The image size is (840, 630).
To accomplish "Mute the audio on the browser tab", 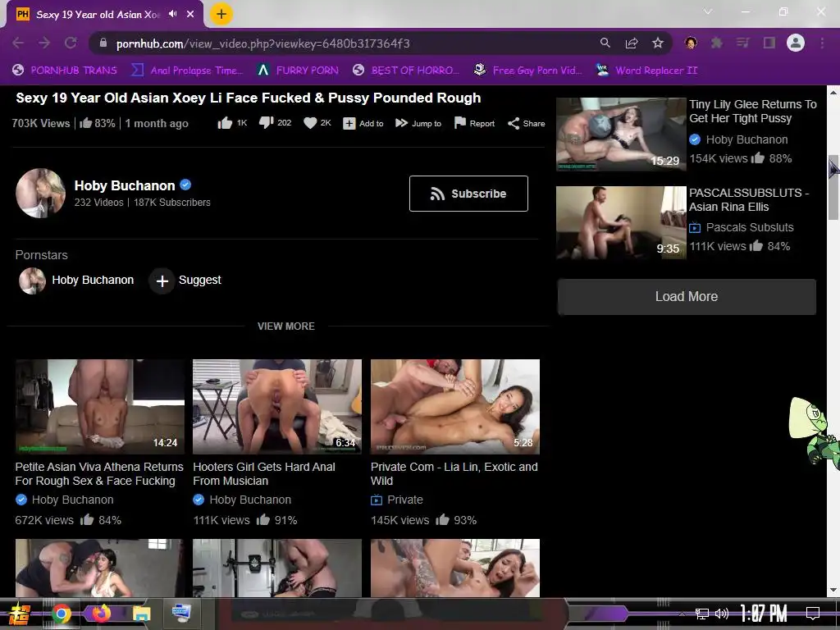I will (172, 14).
